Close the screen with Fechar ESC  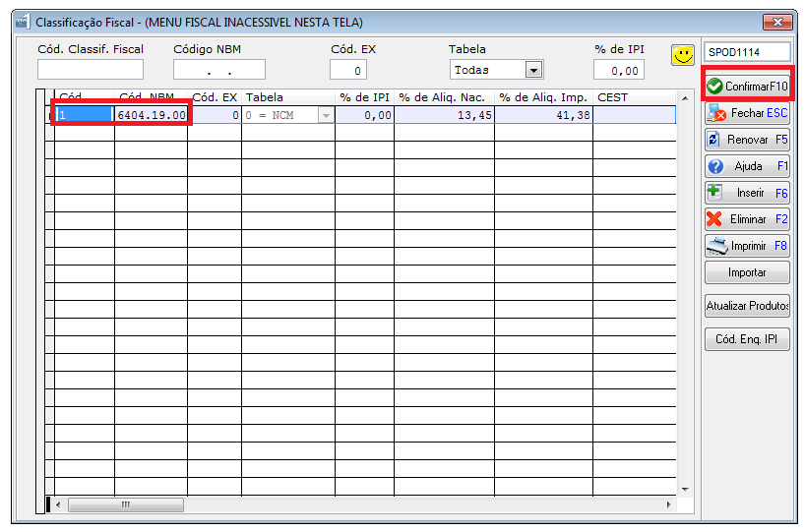(747, 113)
